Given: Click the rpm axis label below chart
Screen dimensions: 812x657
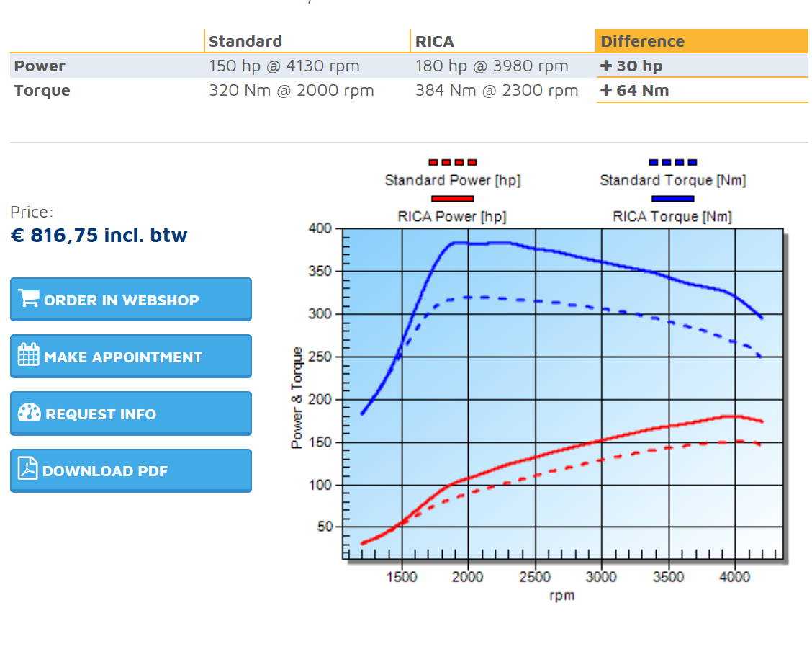Looking at the screenshot, I should [x=561, y=596].
